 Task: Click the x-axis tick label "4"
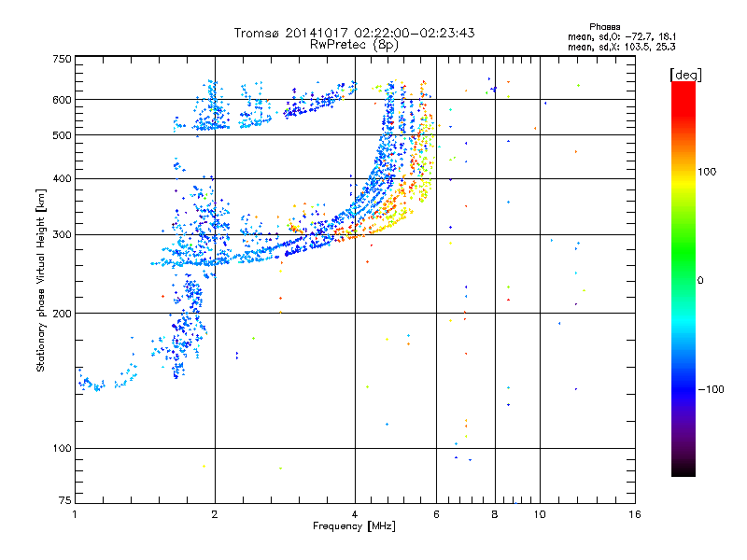(x=355, y=514)
